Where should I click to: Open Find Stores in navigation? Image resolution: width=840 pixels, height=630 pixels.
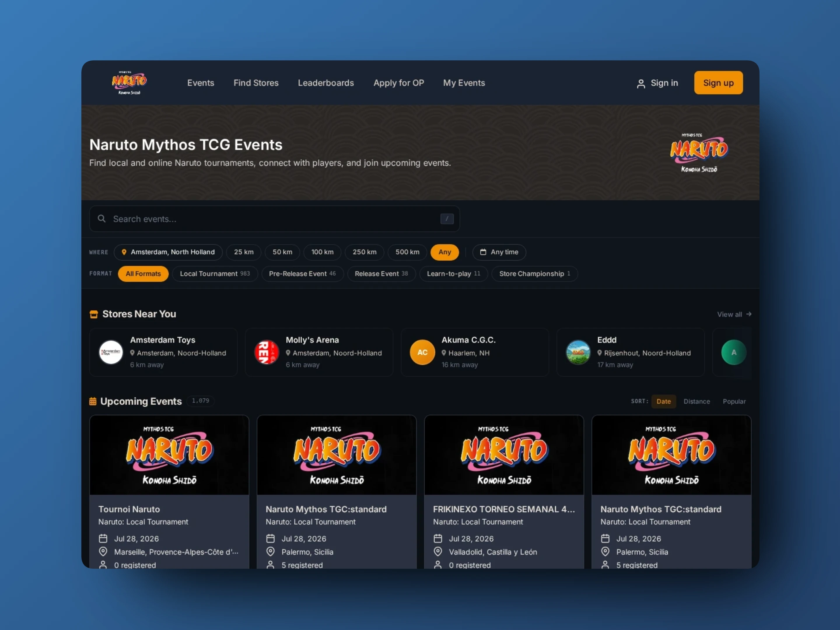(x=256, y=83)
